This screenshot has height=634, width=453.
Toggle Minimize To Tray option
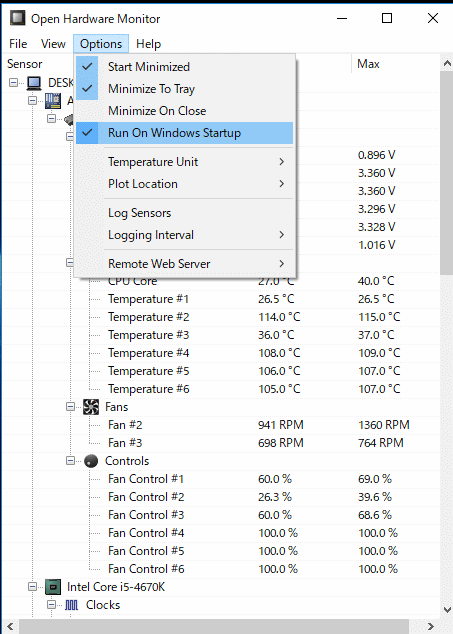184,89
